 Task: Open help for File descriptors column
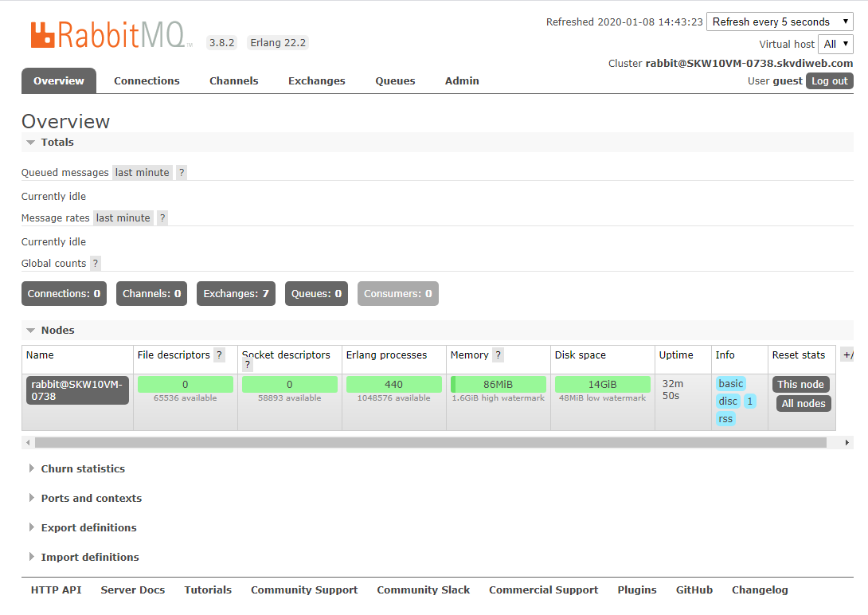219,355
